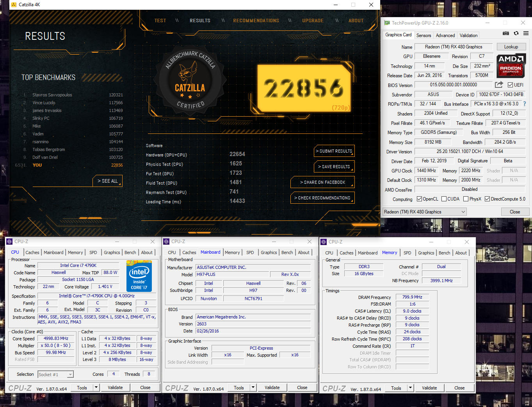Open Radeon RX 480 Graphics GPU selector dropdown

coord(425,212)
